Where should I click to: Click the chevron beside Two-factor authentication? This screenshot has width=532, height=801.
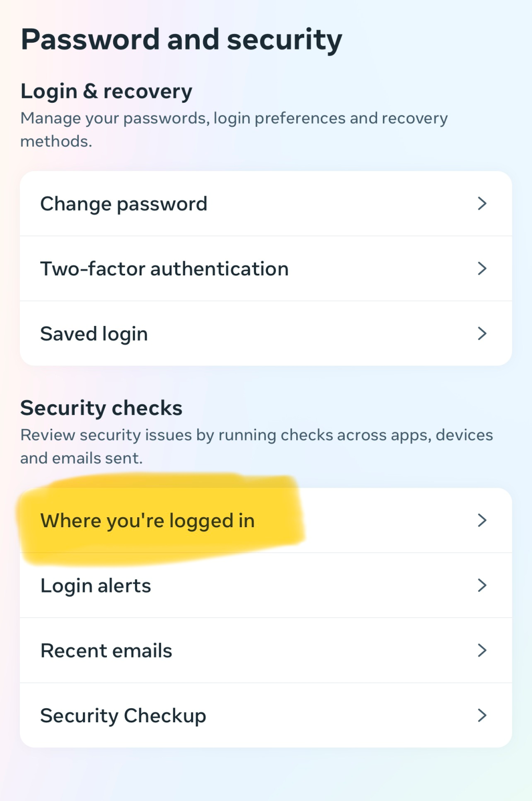point(482,269)
